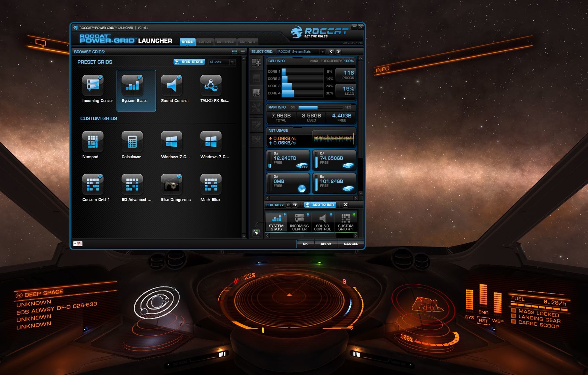Image resolution: width=588 pixels, height=375 pixels.
Task: Toggle the blue dot on System Stats tab
Action: click(x=285, y=215)
